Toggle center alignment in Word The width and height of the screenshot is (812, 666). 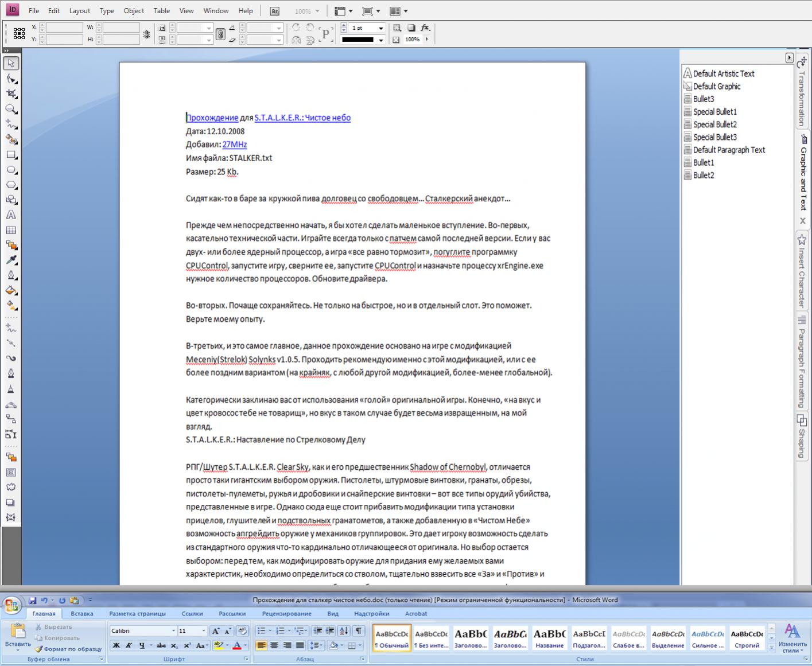(274, 645)
